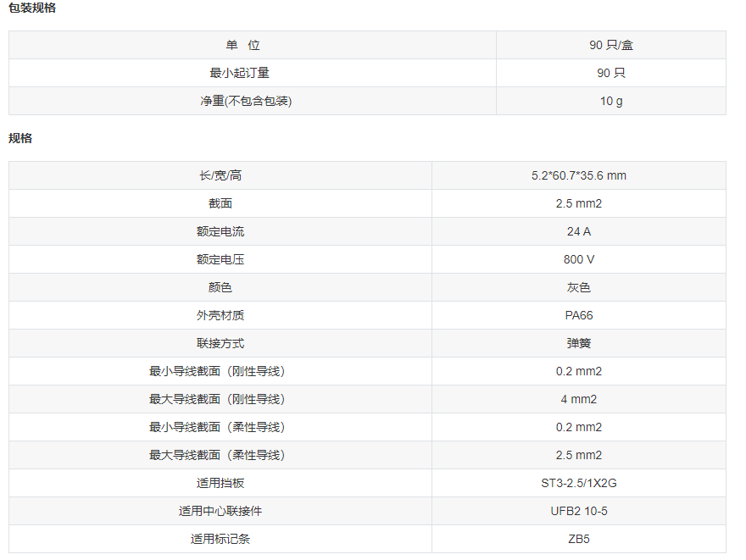Click the 800 V rated voltage value
This screenshot has width=746, height=560.
[x=578, y=259]
